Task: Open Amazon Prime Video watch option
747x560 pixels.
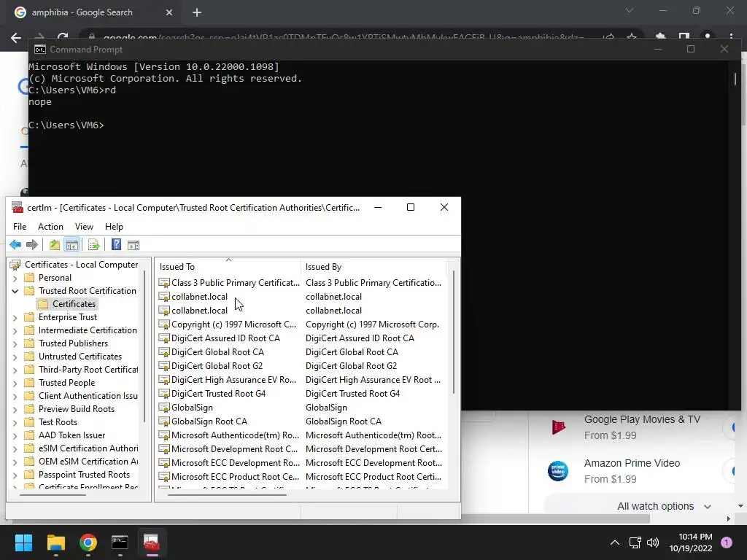Action: (632, 463)
